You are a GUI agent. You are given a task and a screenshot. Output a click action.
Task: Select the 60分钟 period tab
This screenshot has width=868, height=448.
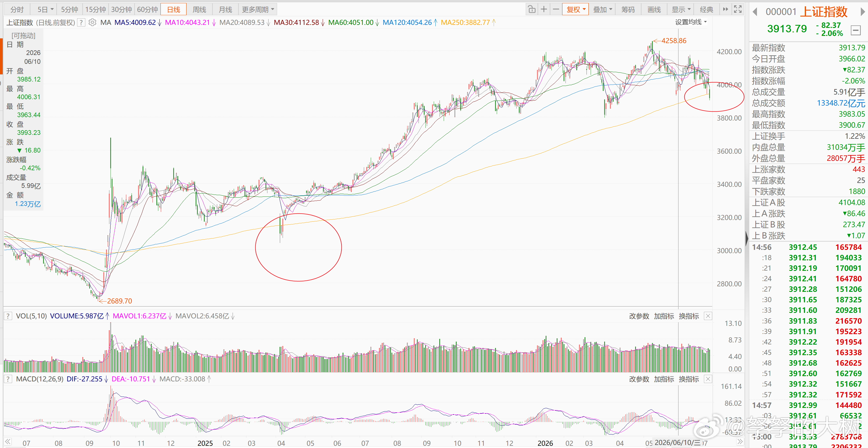coord(148,9)
